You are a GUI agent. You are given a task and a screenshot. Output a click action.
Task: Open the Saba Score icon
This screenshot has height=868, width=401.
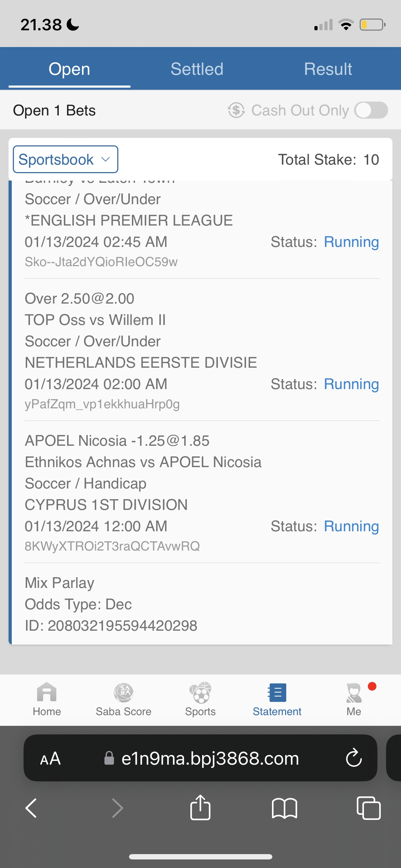(x=123, y=692)
